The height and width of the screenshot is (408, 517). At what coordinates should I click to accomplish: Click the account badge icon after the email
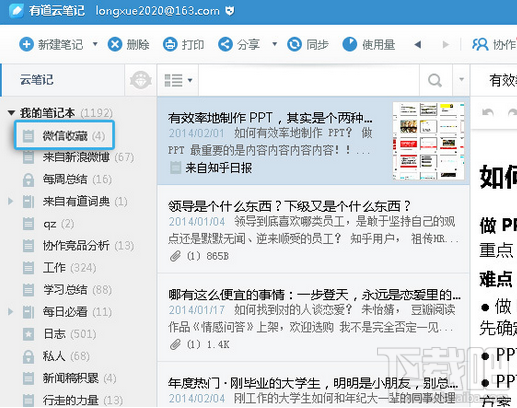click(230, 11)
